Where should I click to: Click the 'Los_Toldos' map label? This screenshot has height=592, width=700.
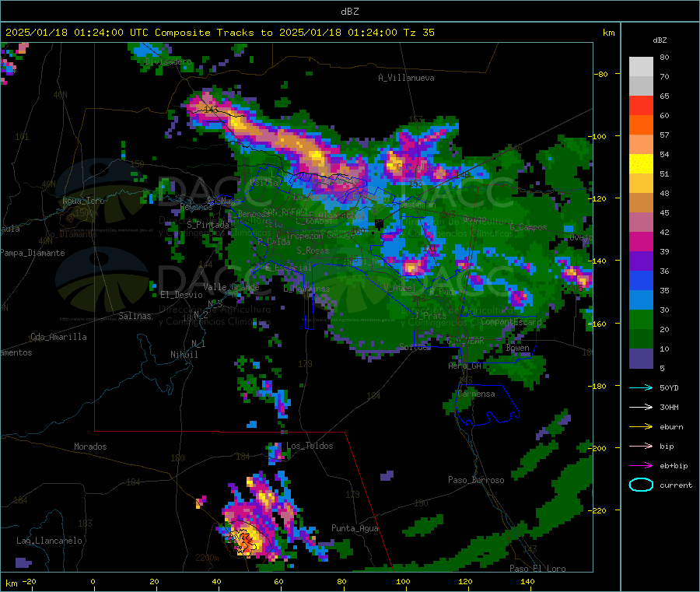pos(310,446)
